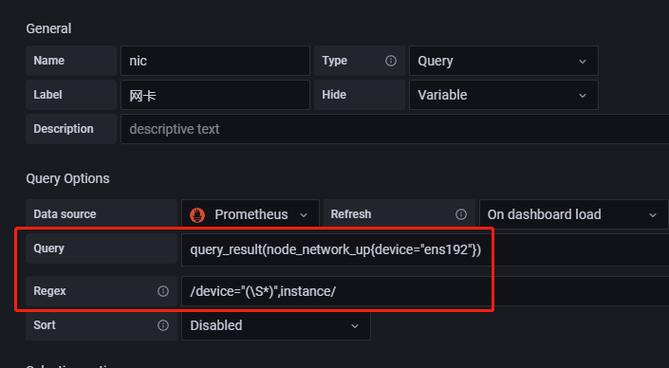Click the Type info icon
Image resolution: width=669 pixels, height=368 pixels.
click(390, 61)
